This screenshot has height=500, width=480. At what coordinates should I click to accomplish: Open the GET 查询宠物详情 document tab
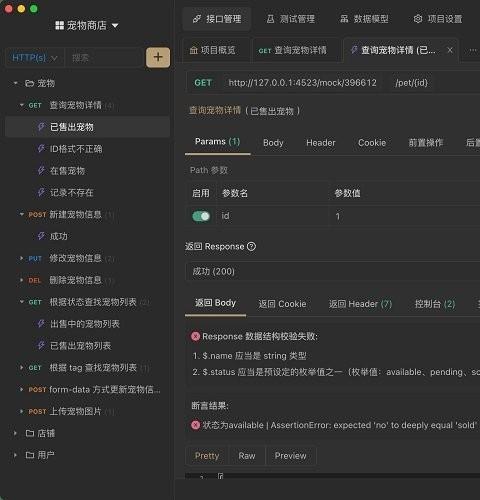[x=293, y=50]
